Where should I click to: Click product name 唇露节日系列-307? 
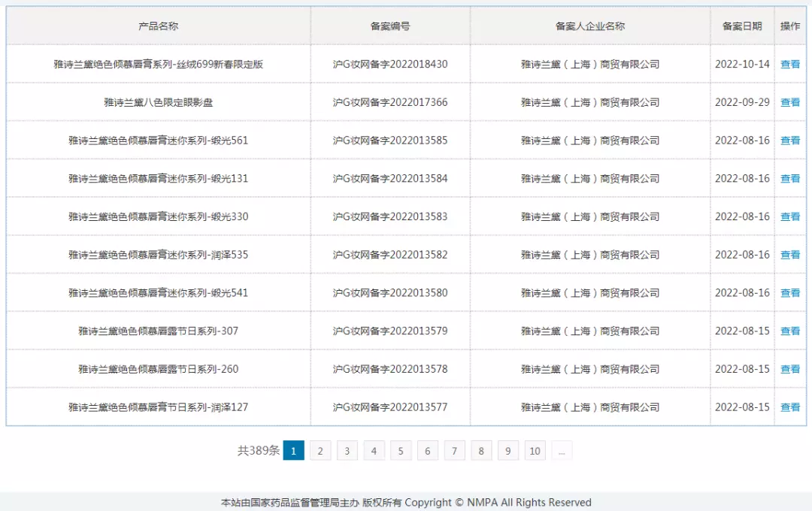159,331
